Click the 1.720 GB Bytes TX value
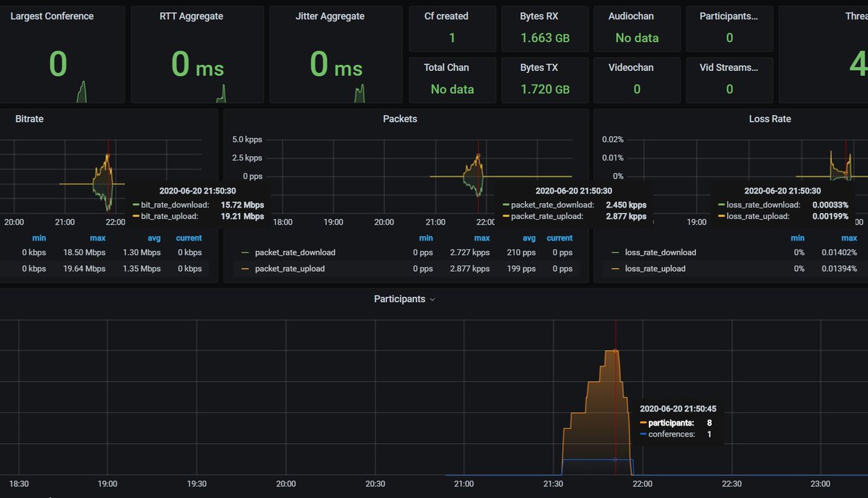 coord(545,89)
